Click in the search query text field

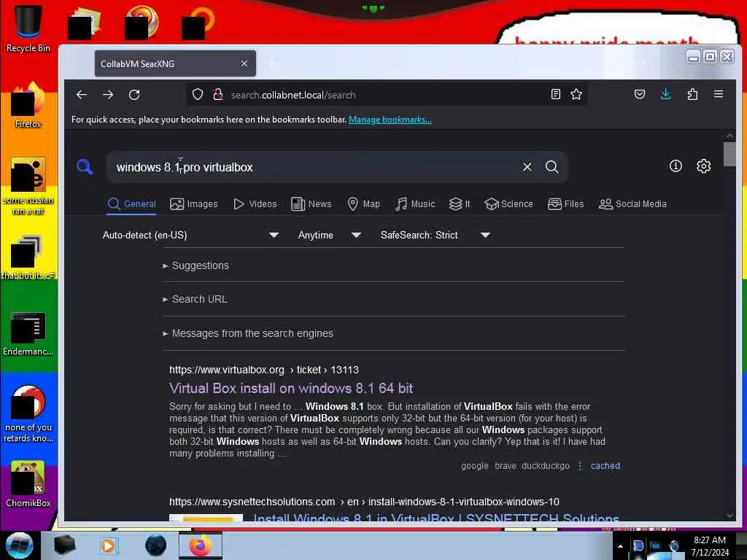314,167
